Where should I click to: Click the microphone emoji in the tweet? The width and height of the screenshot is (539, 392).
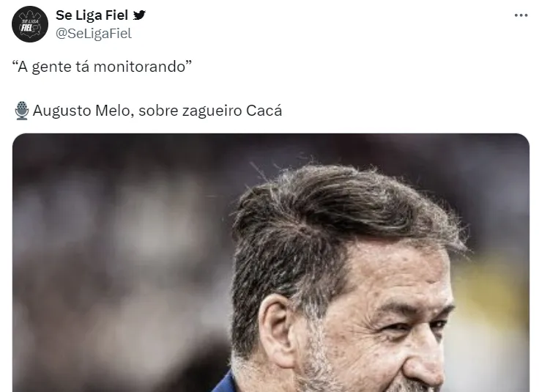pos(22,111)
